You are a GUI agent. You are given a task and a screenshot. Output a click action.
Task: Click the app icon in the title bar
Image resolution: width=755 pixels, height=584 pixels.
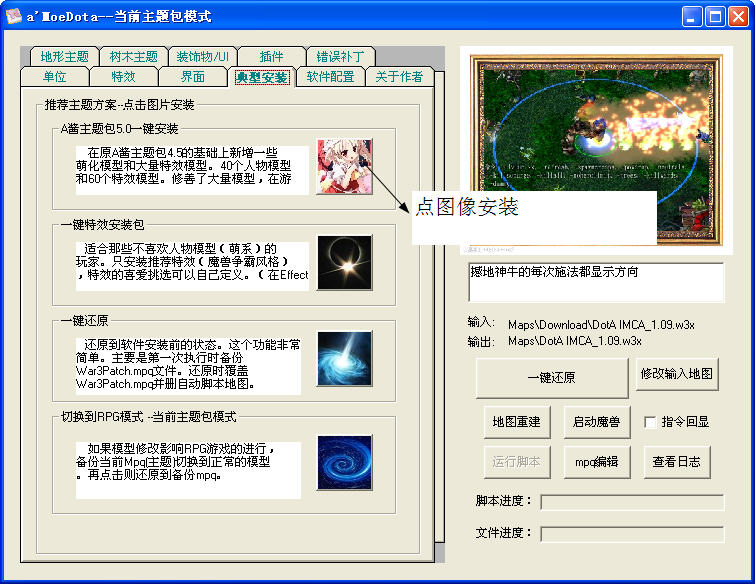[14, 16]
